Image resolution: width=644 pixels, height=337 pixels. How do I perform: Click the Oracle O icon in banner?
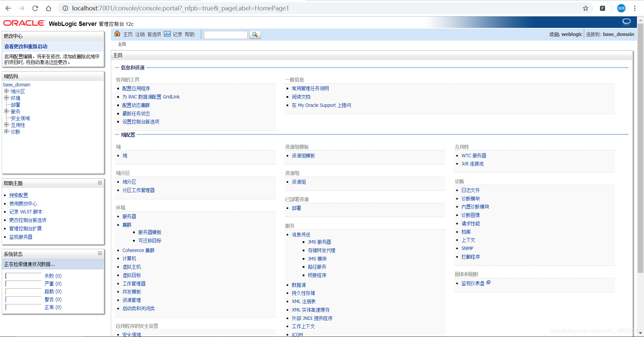click(627, 22)
